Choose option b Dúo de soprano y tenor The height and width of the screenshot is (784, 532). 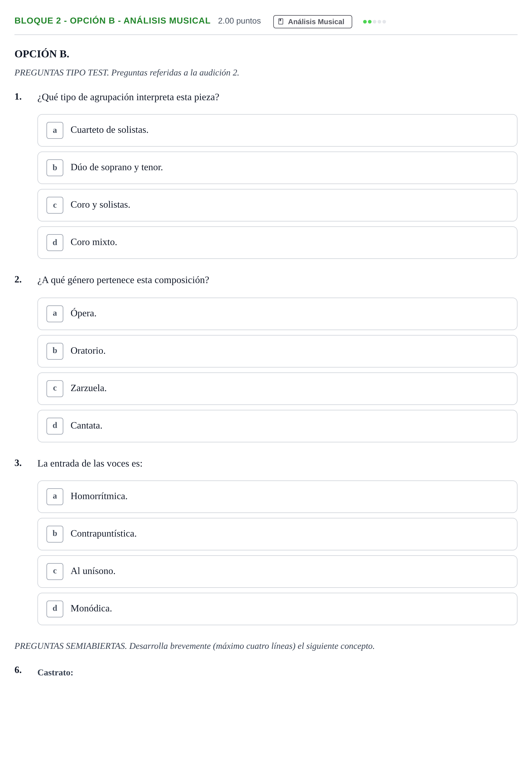(x=277, y=168)
